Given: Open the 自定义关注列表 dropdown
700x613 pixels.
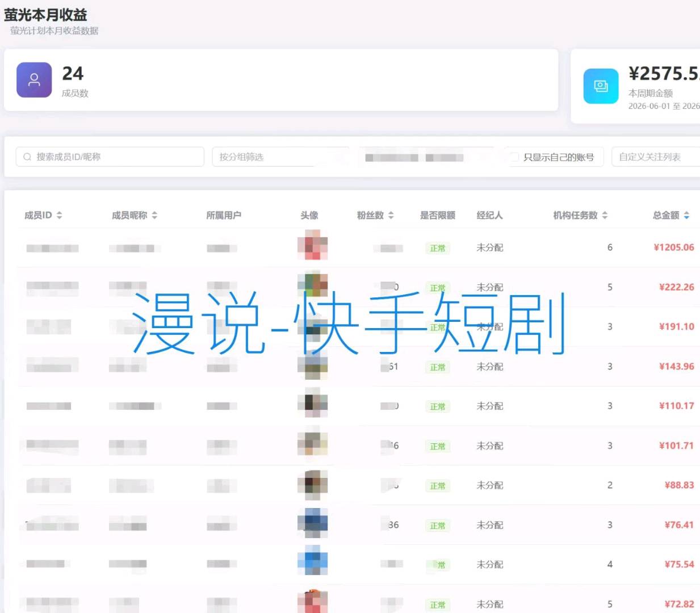Looking at the screenshot, I should (x=656, y=157).
